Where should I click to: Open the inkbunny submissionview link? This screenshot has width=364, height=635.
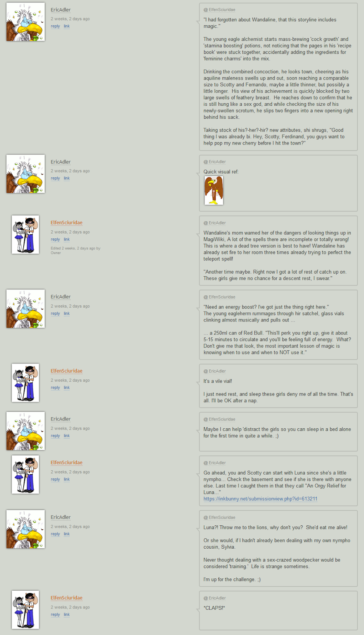tap(260, 499)
